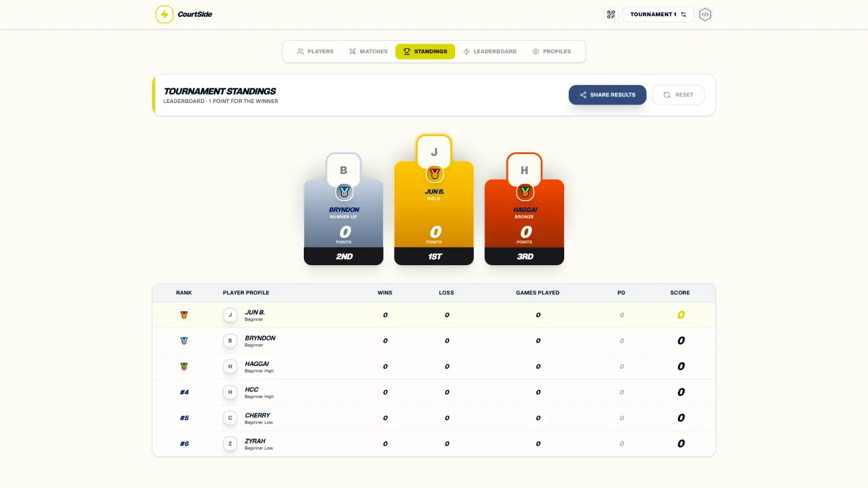The image size is (868, 488).
Task: Click the bronze medal icon on Haggai's podium
Action: [525, 192]
